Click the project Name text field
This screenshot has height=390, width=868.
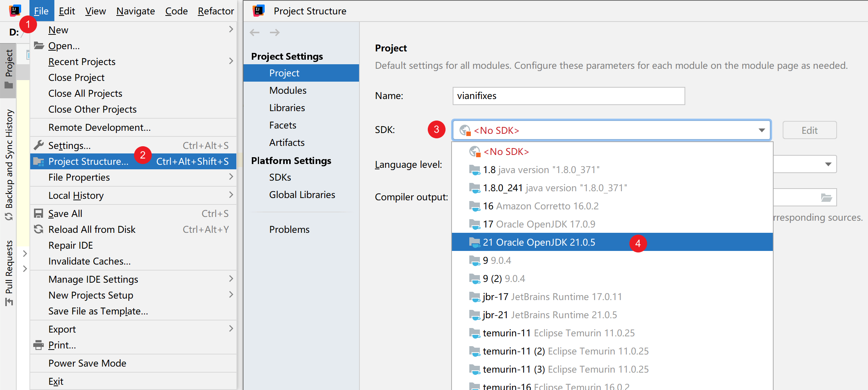568,96
